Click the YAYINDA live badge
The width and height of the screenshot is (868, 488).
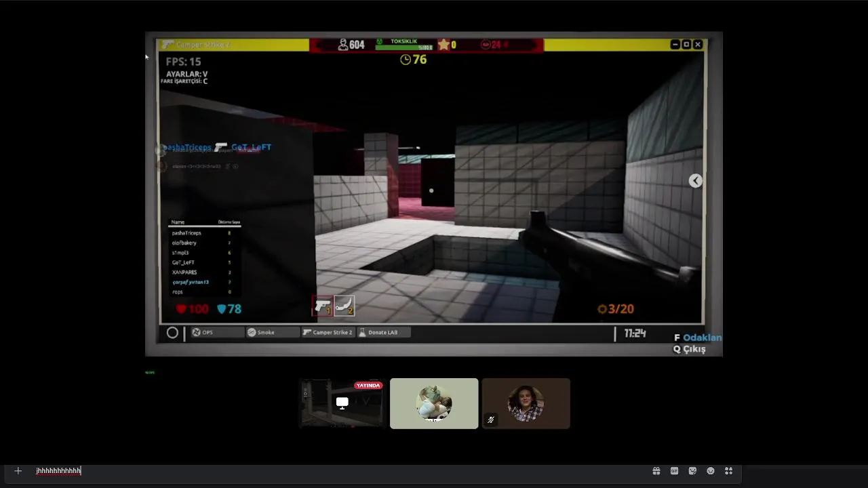tap(368, 386)
